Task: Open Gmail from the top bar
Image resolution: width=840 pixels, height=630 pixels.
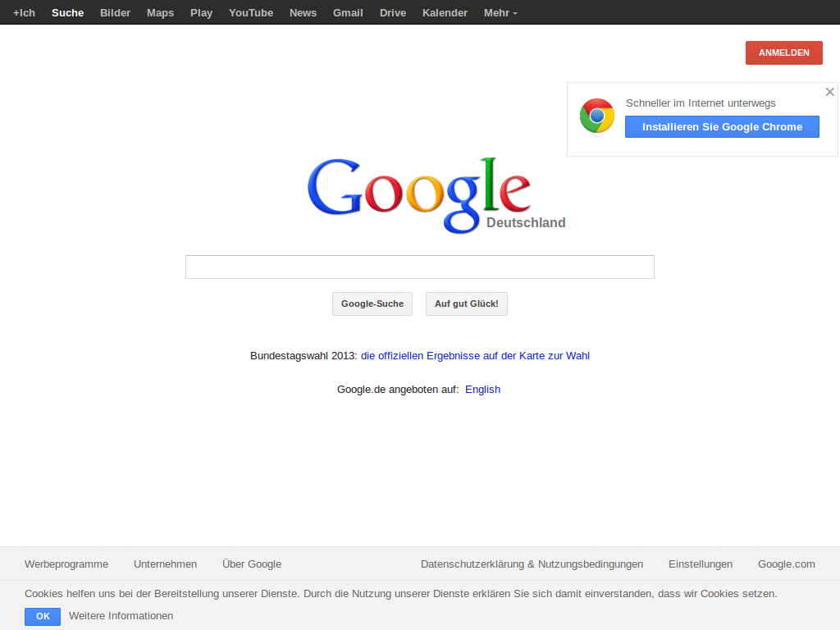Action: (x=348, y=12)
